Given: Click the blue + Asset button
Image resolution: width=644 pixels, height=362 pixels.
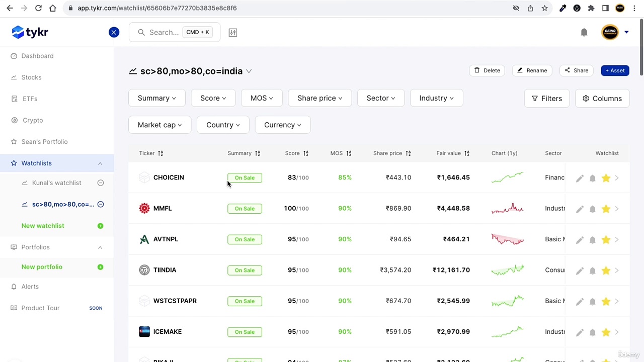Looking at the screenshot, I should click(x=615, y=70).
